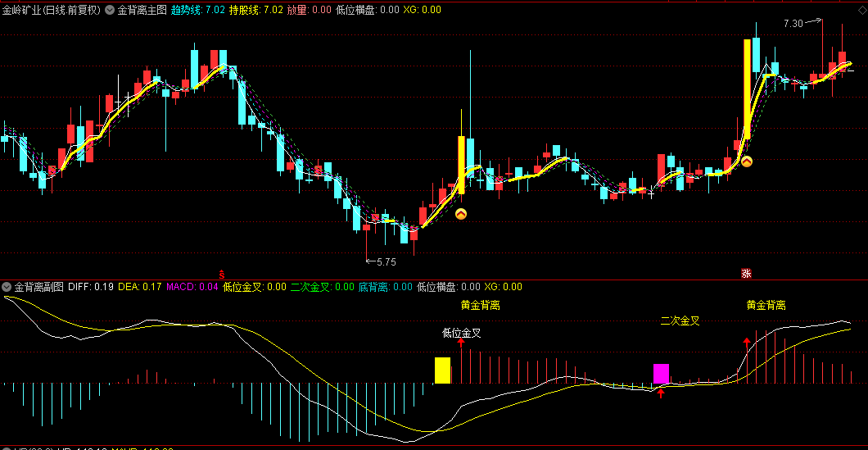Click the 放量: 0.00 readout

[309, 9]
